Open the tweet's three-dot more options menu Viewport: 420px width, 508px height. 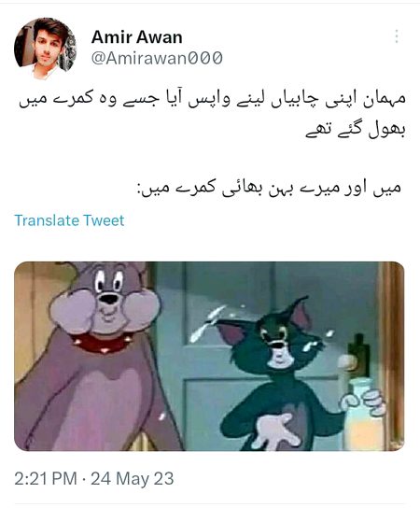(397, 36)
